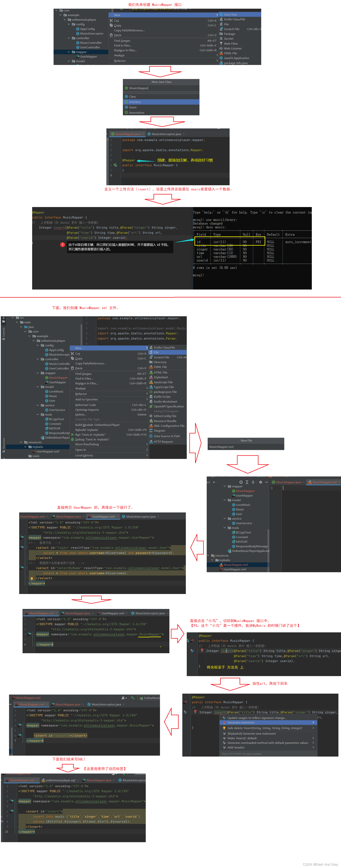The height and width of the screenshot is (868, 341).
Task: Click the 'PRI' key cell in mysql table
Action: [258, 242]
